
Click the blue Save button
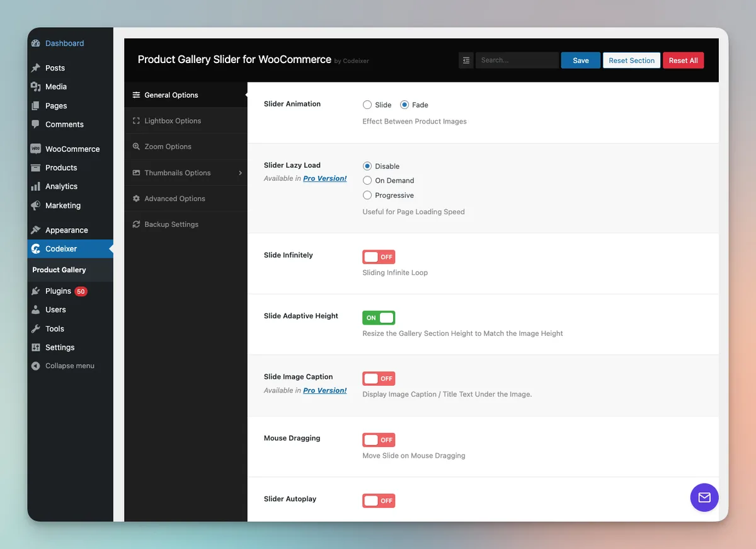(581, 61)
